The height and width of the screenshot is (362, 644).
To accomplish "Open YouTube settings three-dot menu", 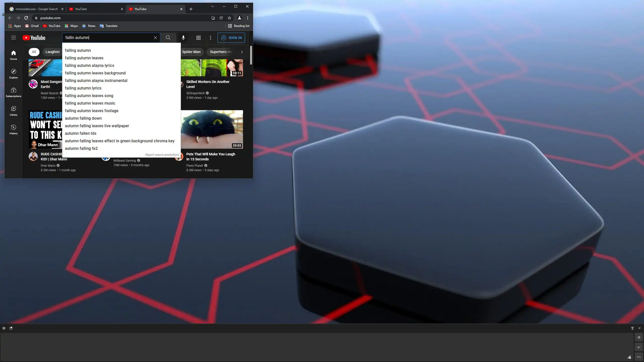I will (211, 38).
